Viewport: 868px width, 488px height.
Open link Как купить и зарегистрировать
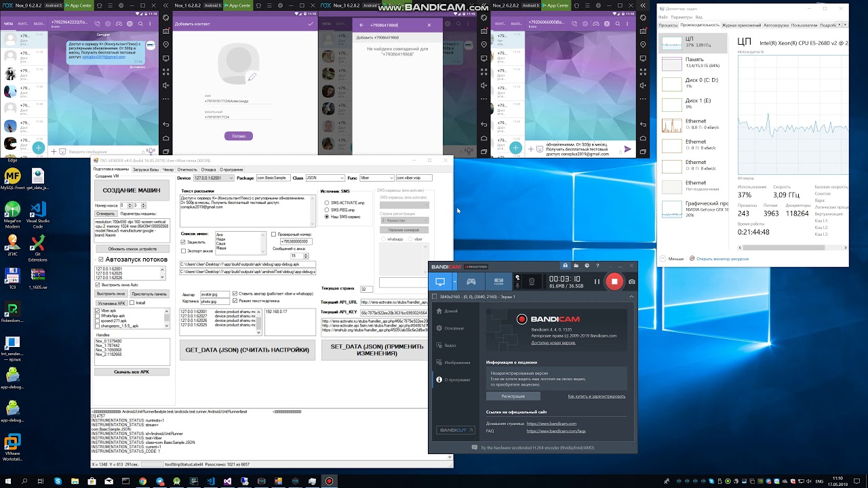(x=597, y=396)
